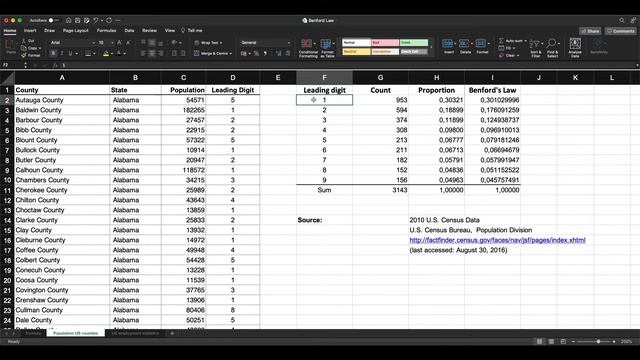The height and width of the screenshot is (360, 640).
Task: Toggle Bold formatting
Action: point(53,53)
